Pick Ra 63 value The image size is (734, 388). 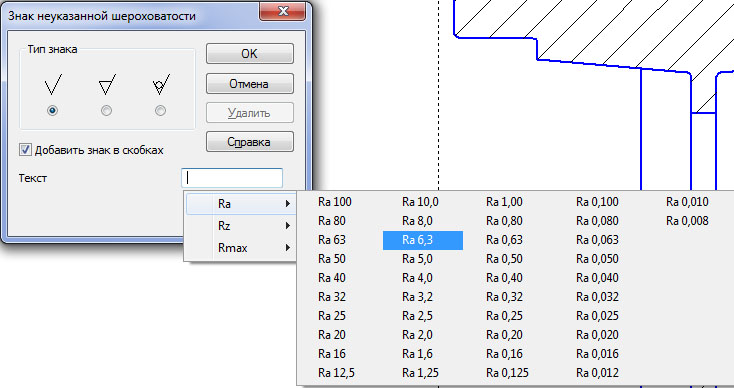[x=331, y=240]
